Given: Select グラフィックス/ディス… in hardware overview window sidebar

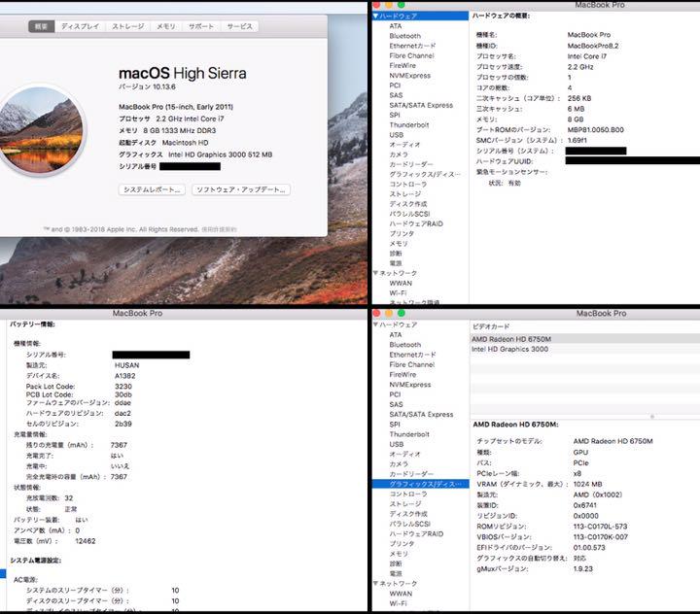Looking at the screenshot, I should (425, 174).
